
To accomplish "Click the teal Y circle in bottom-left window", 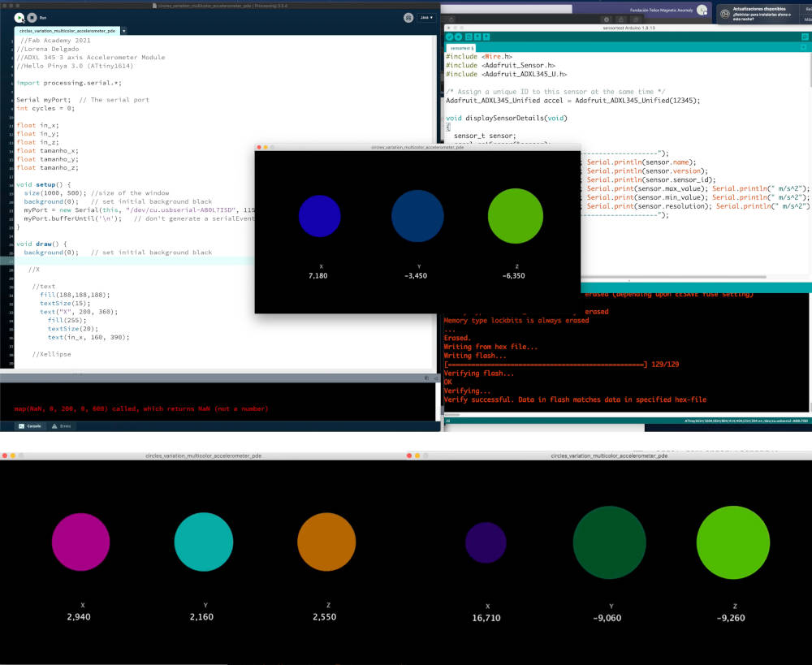I will coord(204,542).
